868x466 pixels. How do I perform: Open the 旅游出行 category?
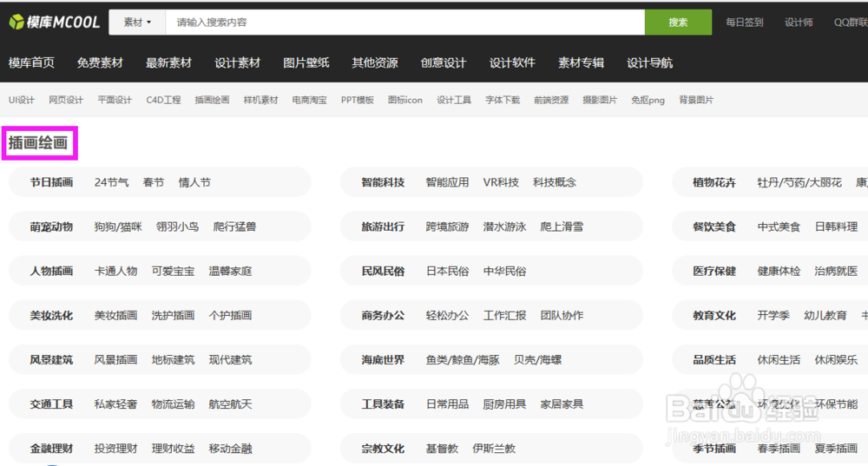[383, 226]
